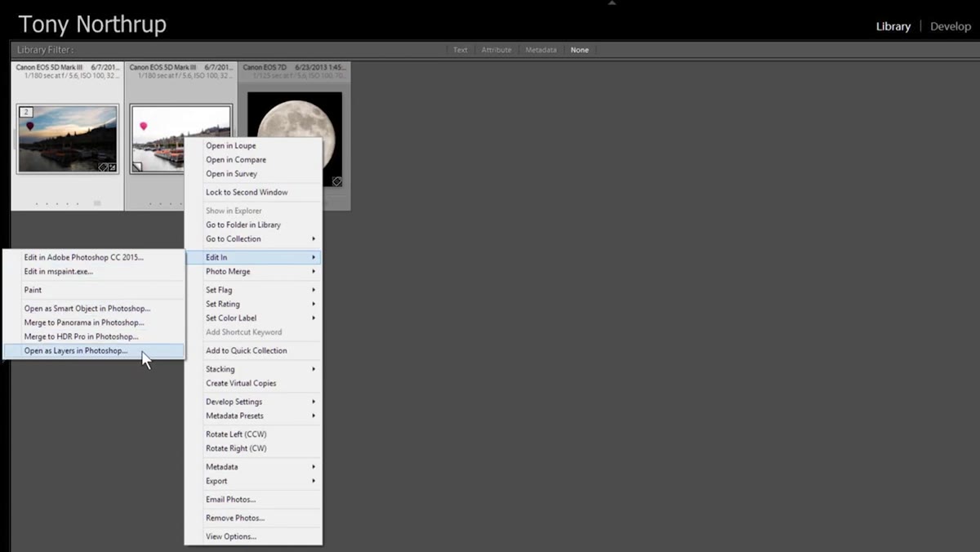Expand the Develop Settings submenu
This screenshot has height=552, width=980.
253,402
